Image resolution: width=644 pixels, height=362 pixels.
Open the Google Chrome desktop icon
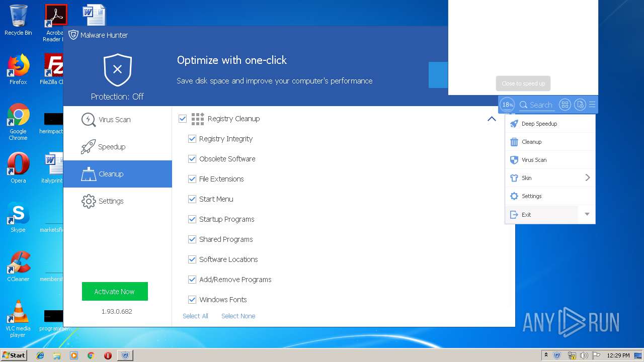[x=18, y=122]
